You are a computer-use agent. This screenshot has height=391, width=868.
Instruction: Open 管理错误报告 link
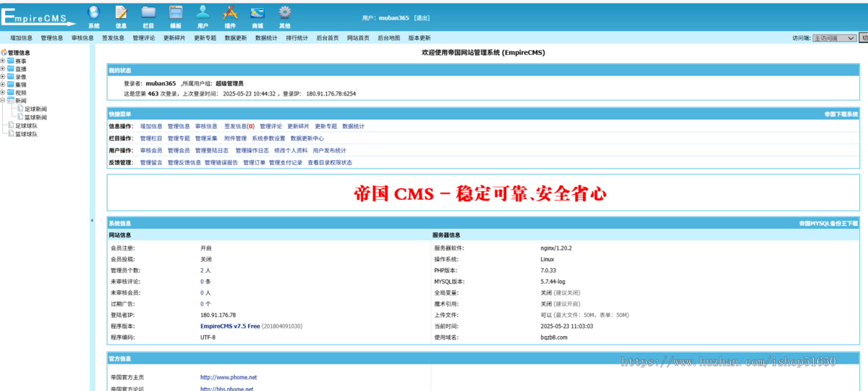(221, 163)
